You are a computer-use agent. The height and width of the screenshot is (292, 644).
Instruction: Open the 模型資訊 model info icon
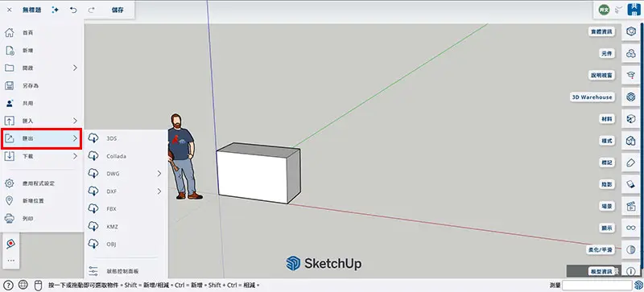[631, 271]
